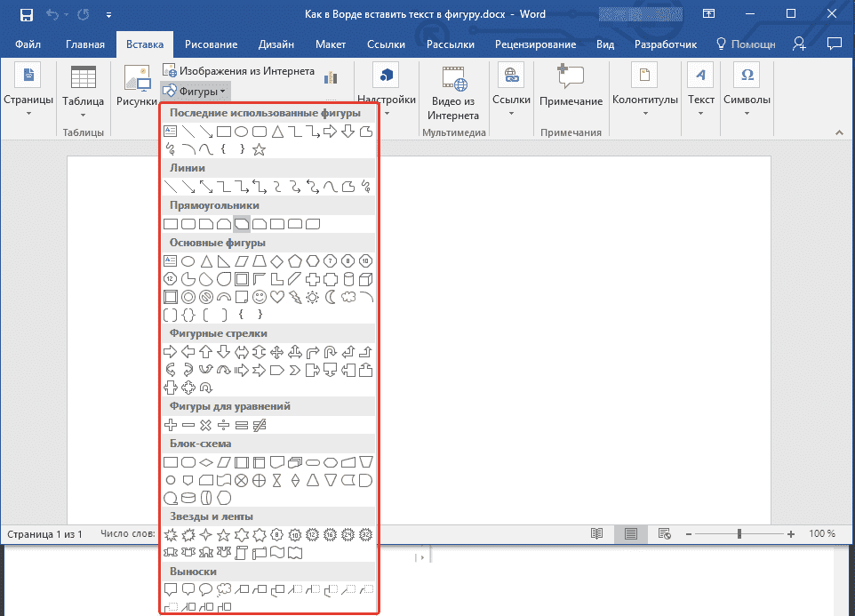Enable Print Layout view in status bar
This screenshot has height=616, width=855.
(631, 534)
